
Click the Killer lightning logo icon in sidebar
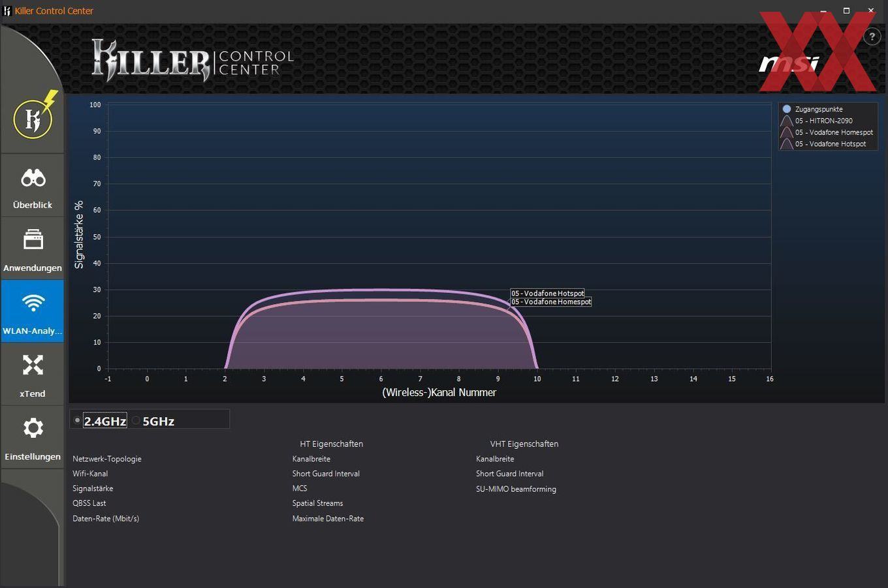tap(35, 116)
